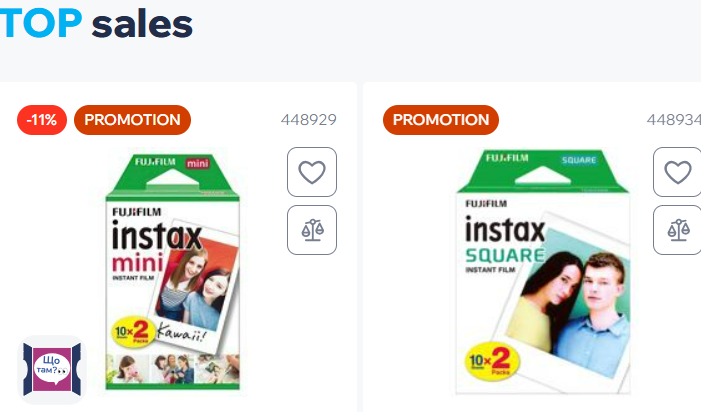701x412 pixels.
Task: Compare the Instax Square film product
Action: coord(678,230)
